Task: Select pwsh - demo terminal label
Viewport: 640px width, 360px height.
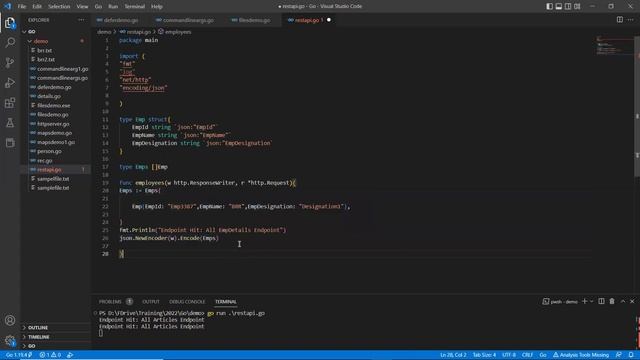Action: click(x=560, y=302)
